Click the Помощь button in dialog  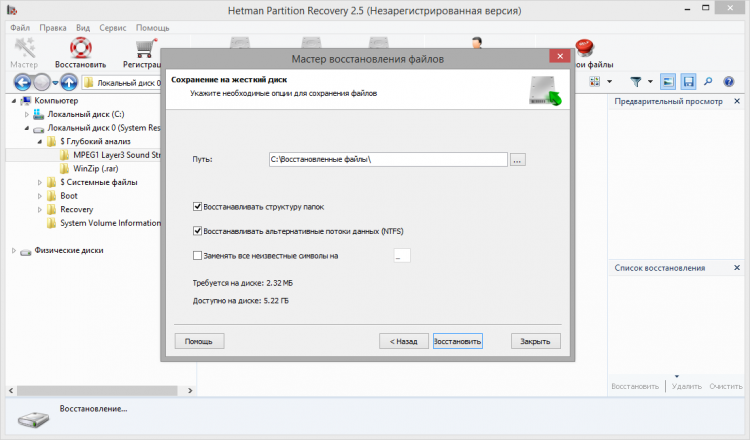[x=199, y=341]
